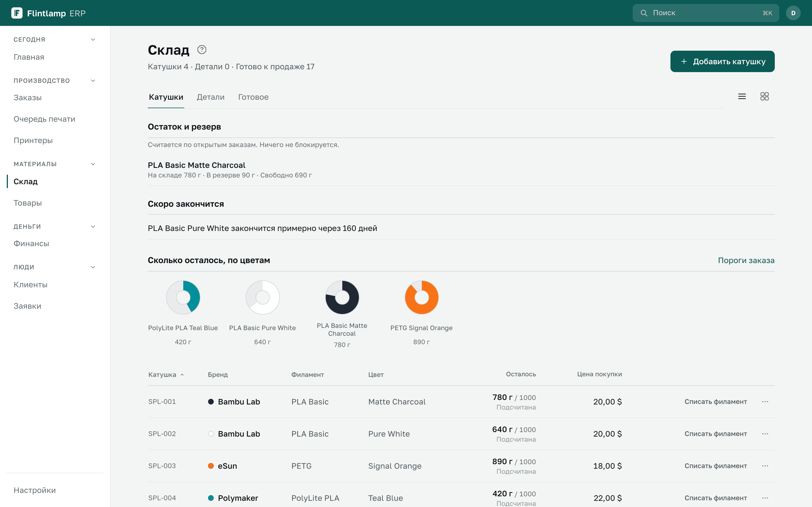This screenshot has height=507, width=812.
Task: Open more options for SPL-003
Action: pos(765,466)
